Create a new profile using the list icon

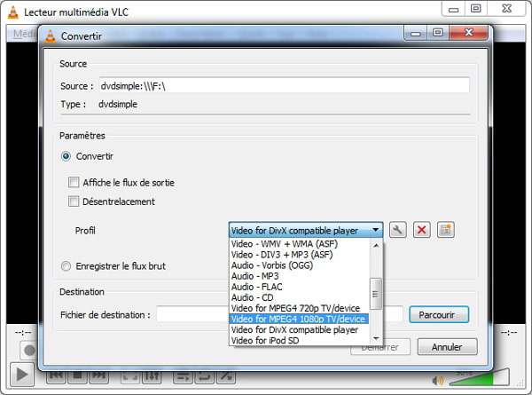[x=446, y=230]
